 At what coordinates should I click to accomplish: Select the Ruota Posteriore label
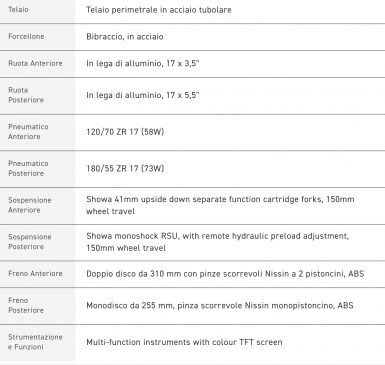point(26,95)
